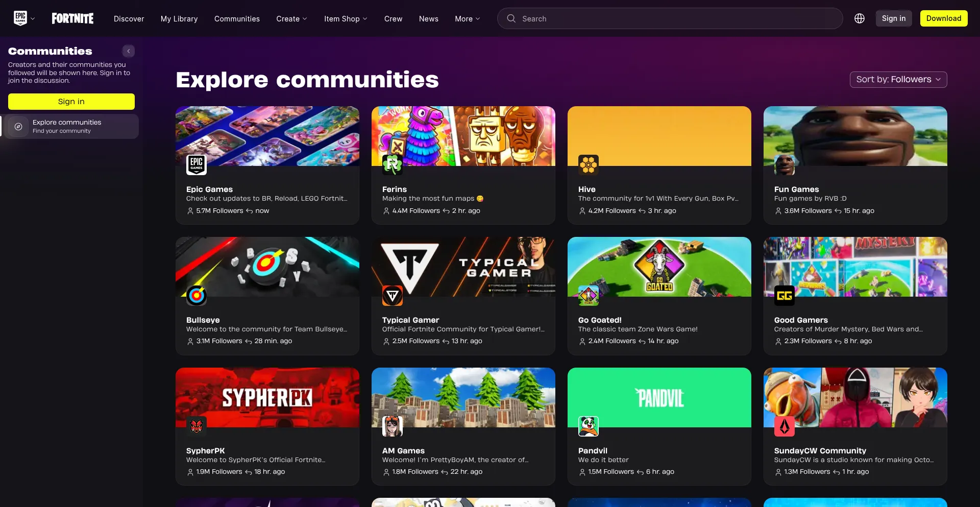Expand the Create menu
The height and width of the screenshot is (507, 980).
291,18
